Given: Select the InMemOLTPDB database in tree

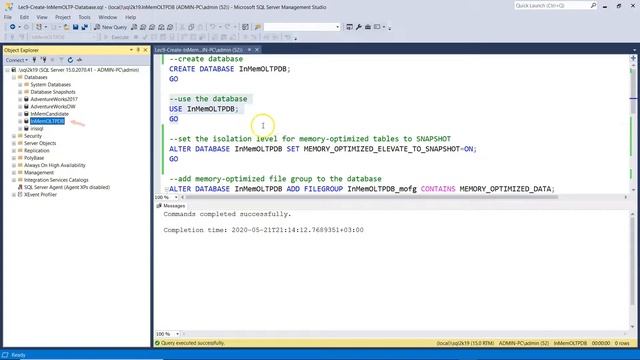Looking at the screenshot, I should pos(47,121).
